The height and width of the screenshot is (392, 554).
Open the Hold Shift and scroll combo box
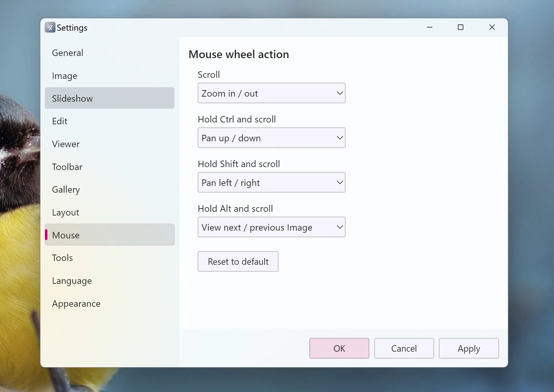(271, 182)
